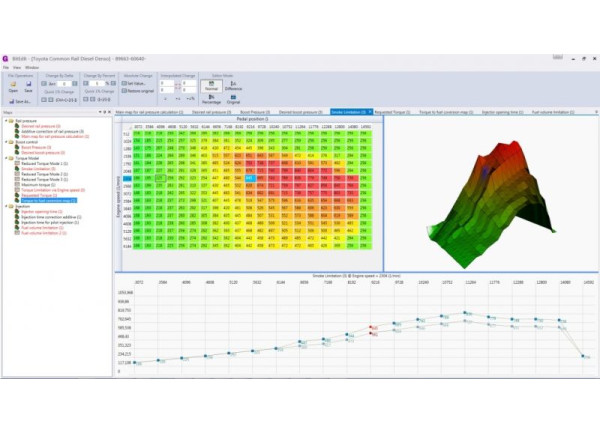The width and height of the screenshot is (600, 434).
Task: Select Smoke Limitation map in tree
Action: pyautogui.click(x=36, y=171)
